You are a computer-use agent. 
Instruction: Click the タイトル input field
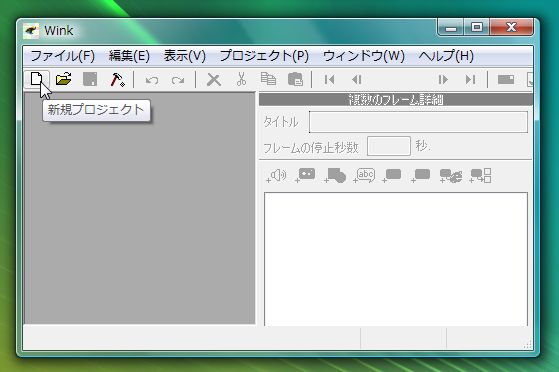(x=418, y=122)
